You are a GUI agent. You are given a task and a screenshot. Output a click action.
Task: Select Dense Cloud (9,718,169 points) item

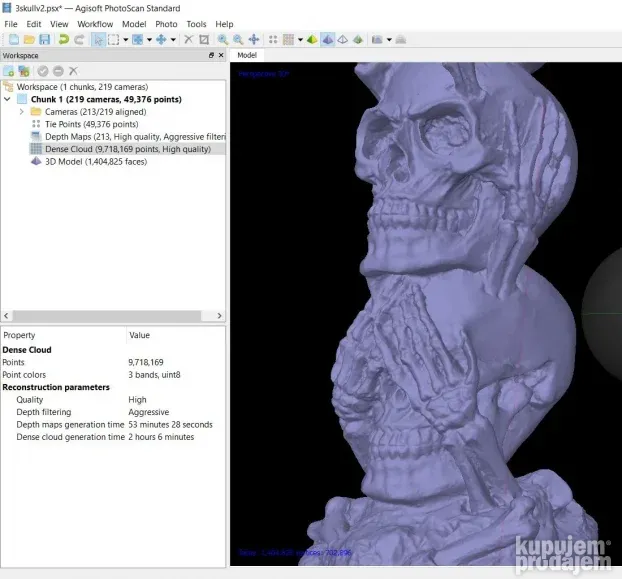coord(128,149)
